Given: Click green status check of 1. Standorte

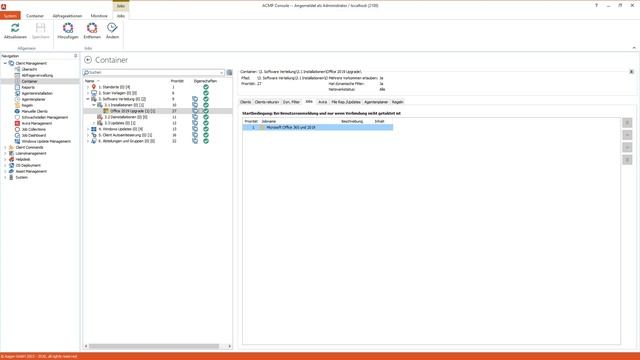Looking at the screenshot, I should pos(206,87).
